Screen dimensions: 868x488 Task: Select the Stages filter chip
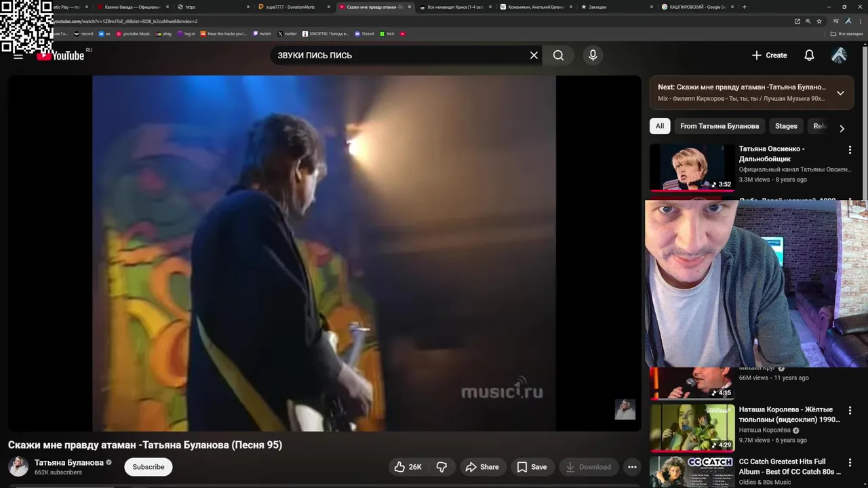pyautogui.click(x=786, y=126)
